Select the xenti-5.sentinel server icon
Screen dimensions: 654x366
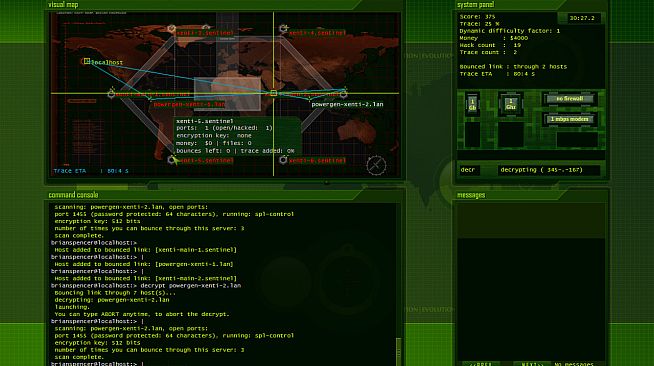click(171, 160)
